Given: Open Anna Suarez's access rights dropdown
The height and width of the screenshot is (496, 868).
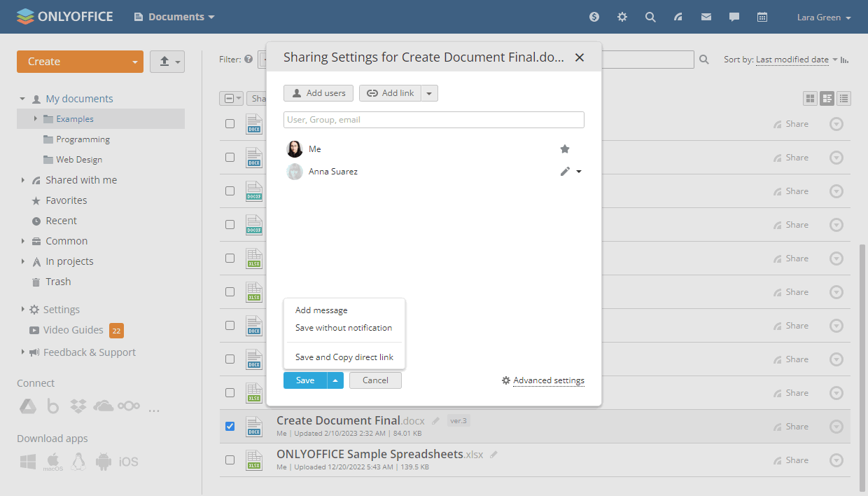Looking at the screenshot, I should click(578, 171).
